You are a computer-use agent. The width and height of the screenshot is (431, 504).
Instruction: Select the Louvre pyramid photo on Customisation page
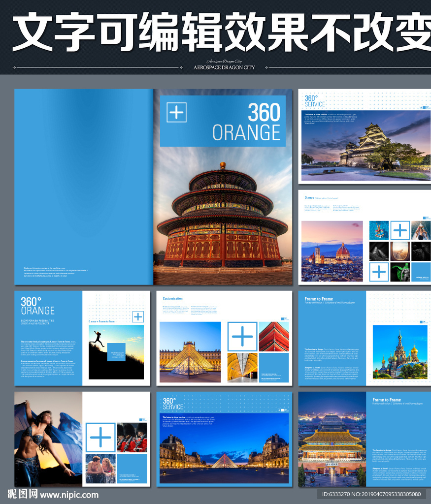click(x=191, y=352)
